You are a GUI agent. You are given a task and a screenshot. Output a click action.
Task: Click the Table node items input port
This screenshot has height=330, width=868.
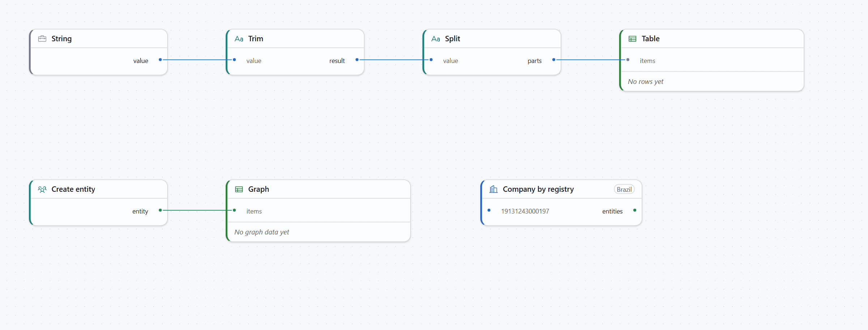coord(628,60)
